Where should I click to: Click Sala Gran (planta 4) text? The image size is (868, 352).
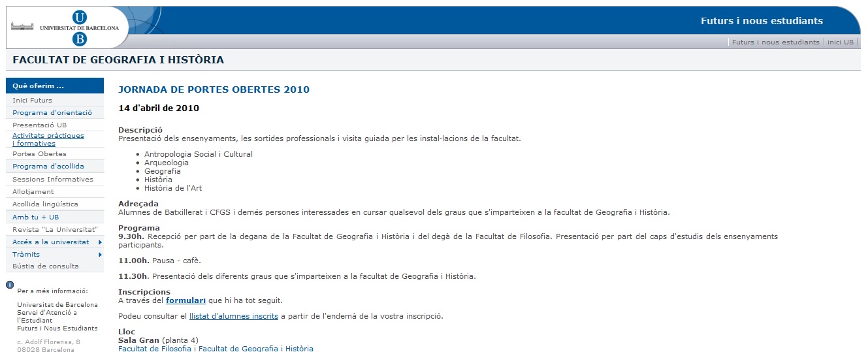(x=158, y=340)
